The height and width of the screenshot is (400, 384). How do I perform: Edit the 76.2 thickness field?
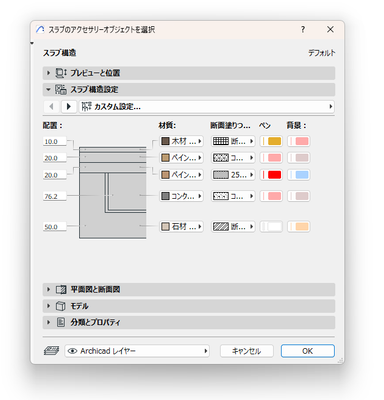[x=55, y=196]
